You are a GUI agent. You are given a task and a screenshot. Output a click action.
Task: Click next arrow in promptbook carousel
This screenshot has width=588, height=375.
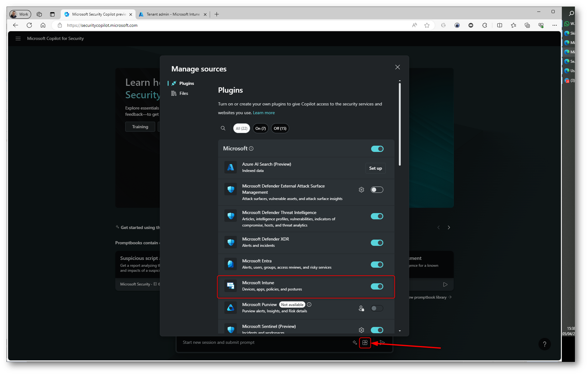click(449, 228)
